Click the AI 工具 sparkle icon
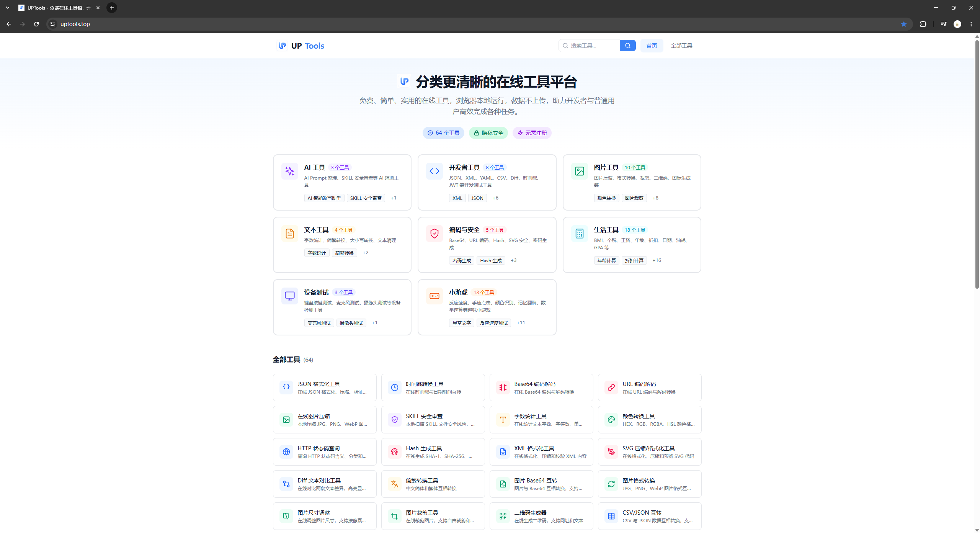This screenshot has height=533, width=980. pos(289,171)
